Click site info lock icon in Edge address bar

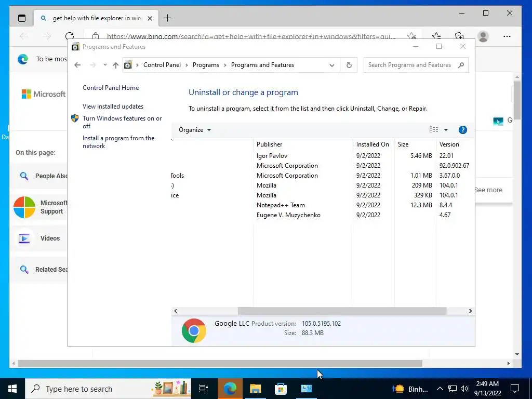pyautogui.click(x=96, y=36)
